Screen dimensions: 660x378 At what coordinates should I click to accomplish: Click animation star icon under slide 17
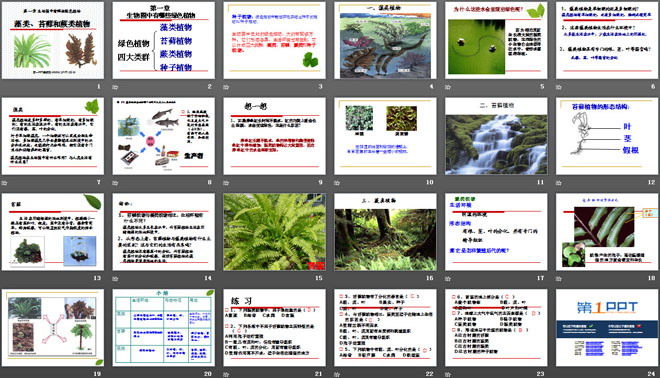pyautogui.click(x=448, y=279)
